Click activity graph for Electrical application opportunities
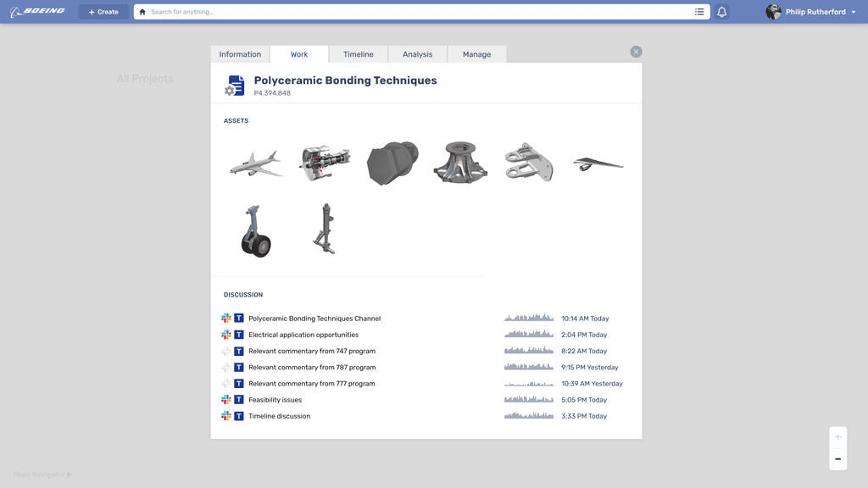The height and width of the screenshot is (488, 868). [529, 334]
